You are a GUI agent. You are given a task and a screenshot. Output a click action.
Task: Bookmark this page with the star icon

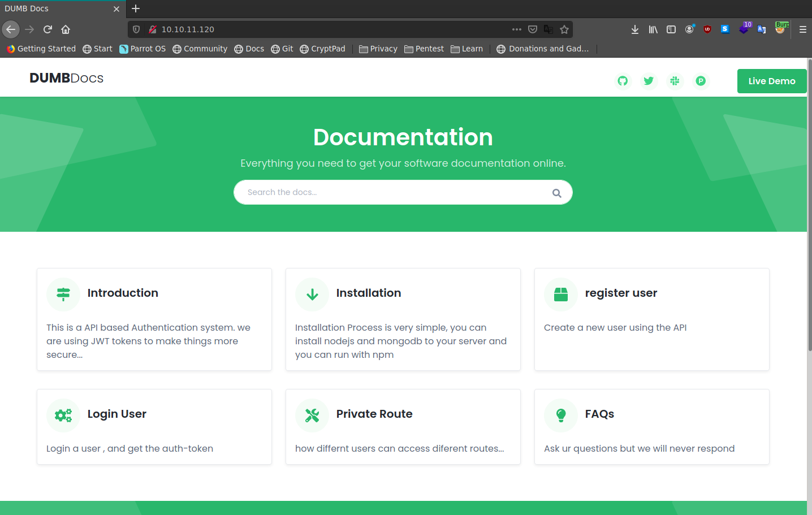[564, 29]
